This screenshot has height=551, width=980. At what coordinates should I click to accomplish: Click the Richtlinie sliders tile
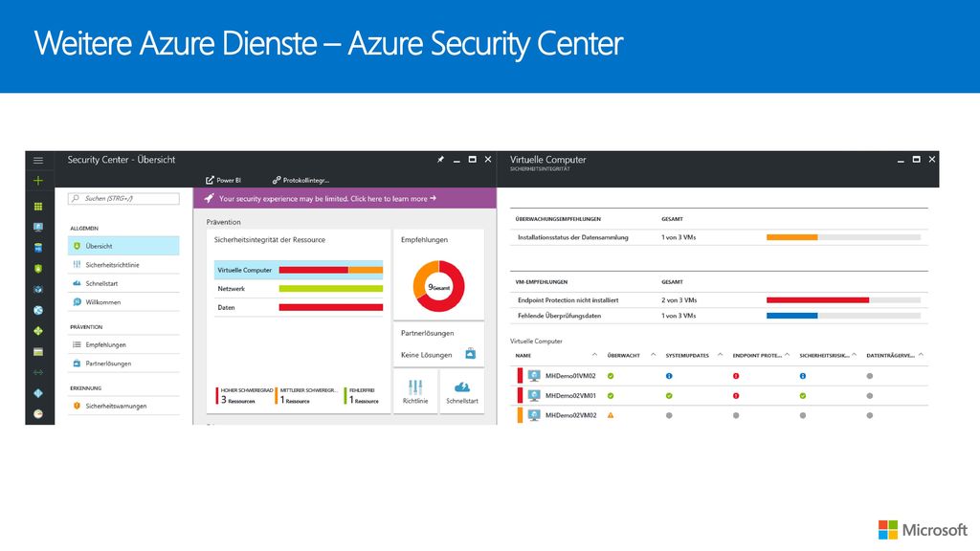click(415, 391)
